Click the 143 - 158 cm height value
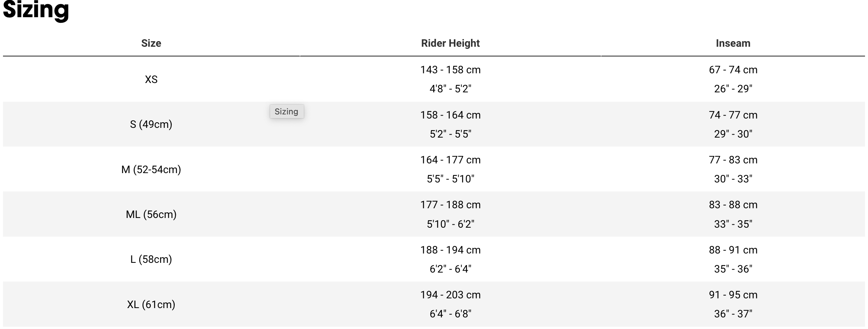 point(450,70)
